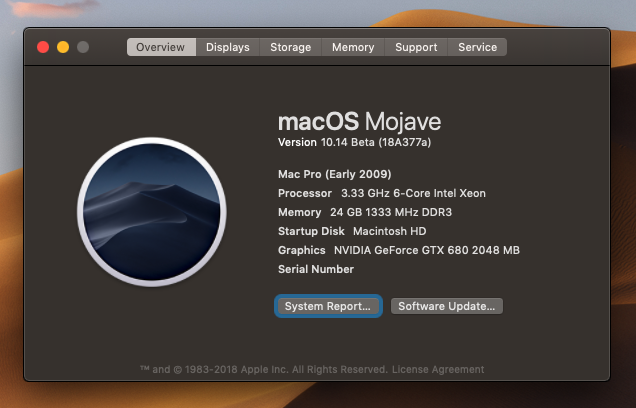The image size is (636, 408).
Task: Open the License Agreement link
Action: tap(438, 369)
